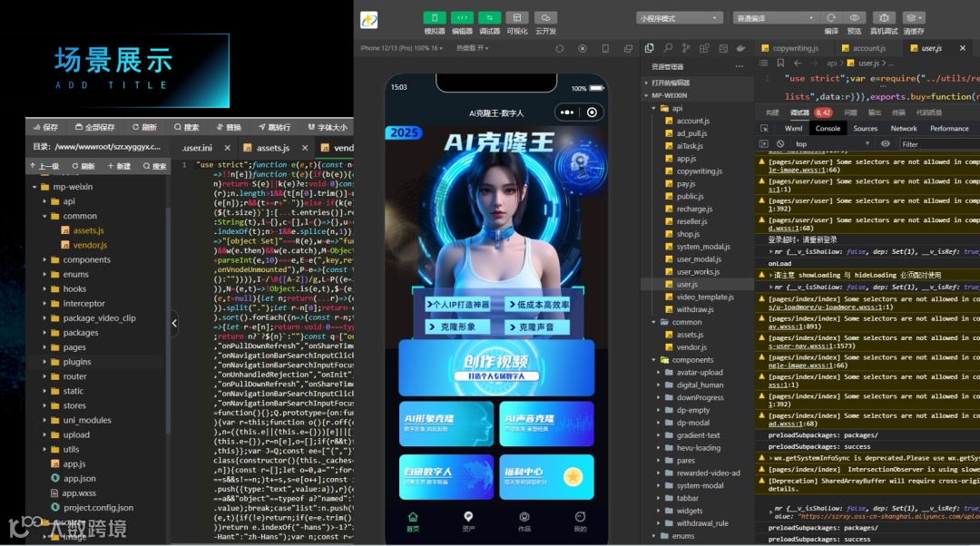This screenshot has width=980, height=546.
Task: Click the element inspect icon beside Wxml
Action: (x=764, y=128)
